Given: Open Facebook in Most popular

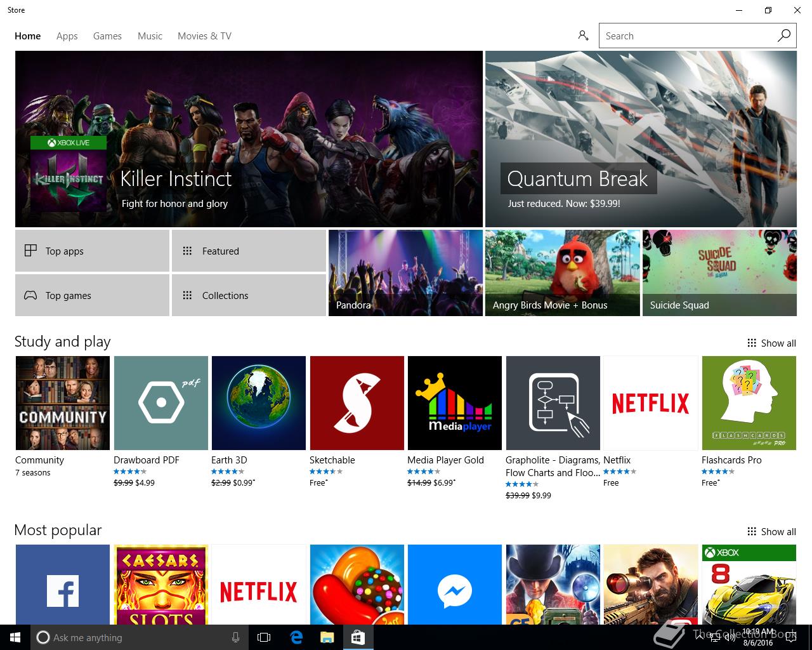Looking at the screenshot, I should [63, 585].
